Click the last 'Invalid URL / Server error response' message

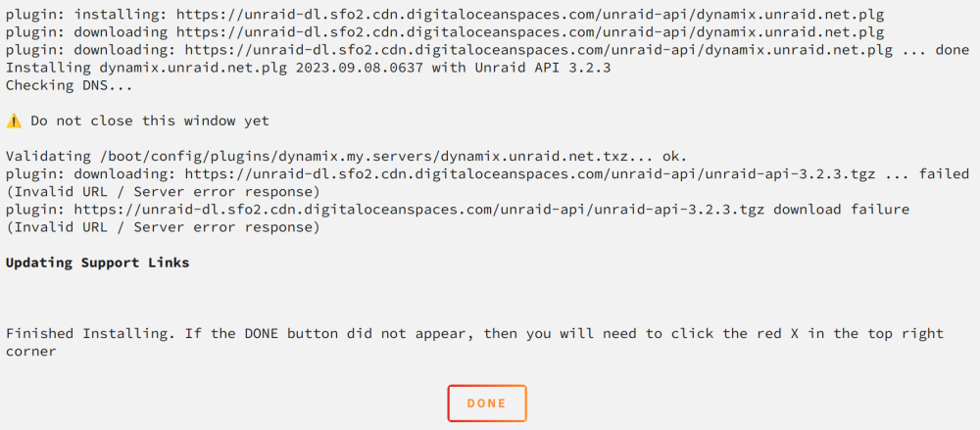coord(163,227)
